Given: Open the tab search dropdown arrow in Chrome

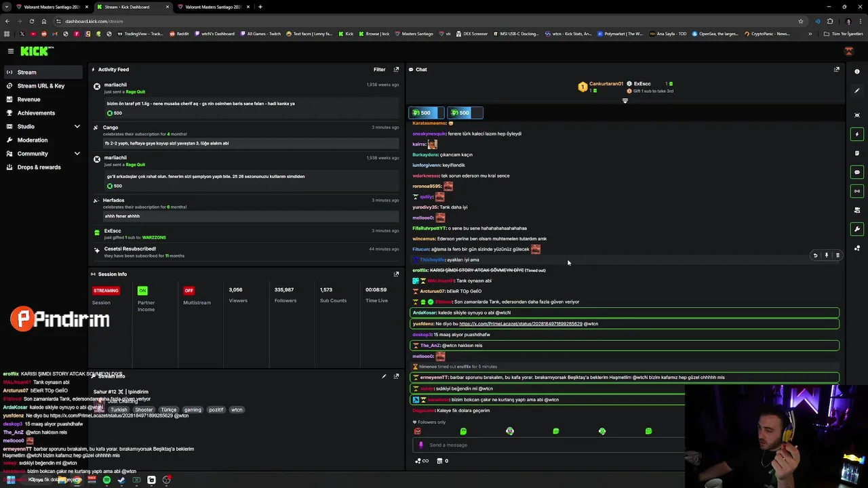Looking at the screenshot, I should coord(7,7).
